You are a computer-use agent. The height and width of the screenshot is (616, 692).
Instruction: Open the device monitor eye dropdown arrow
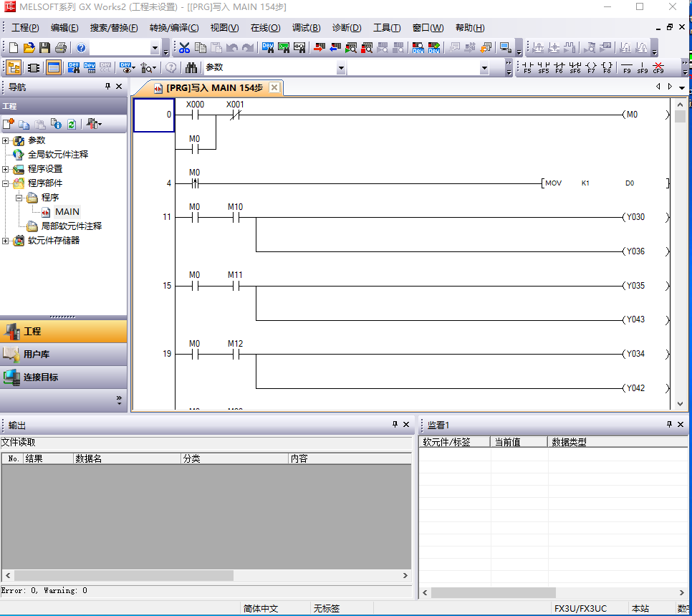[133, 68]
